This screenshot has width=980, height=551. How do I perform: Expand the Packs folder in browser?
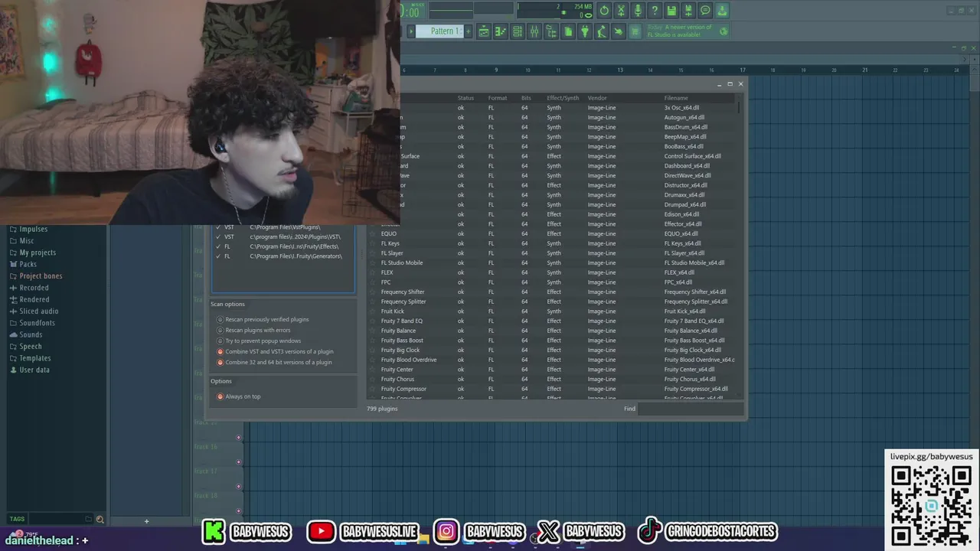point(22,264)
